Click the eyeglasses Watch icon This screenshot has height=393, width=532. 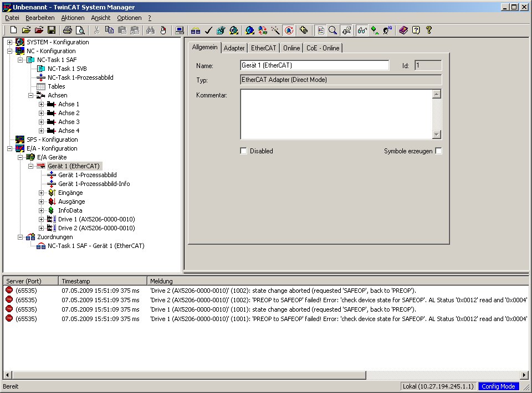(x=362, y=30)
